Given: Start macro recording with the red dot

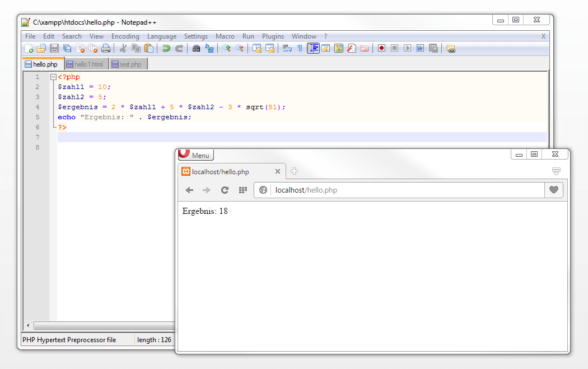Looking at the screenshot, I should 382,48.
